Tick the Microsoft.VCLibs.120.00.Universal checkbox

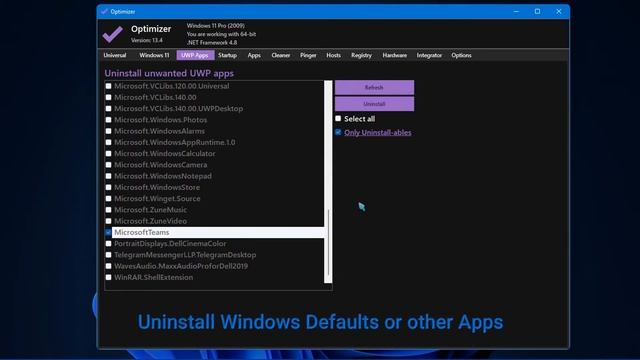[108, 86]
